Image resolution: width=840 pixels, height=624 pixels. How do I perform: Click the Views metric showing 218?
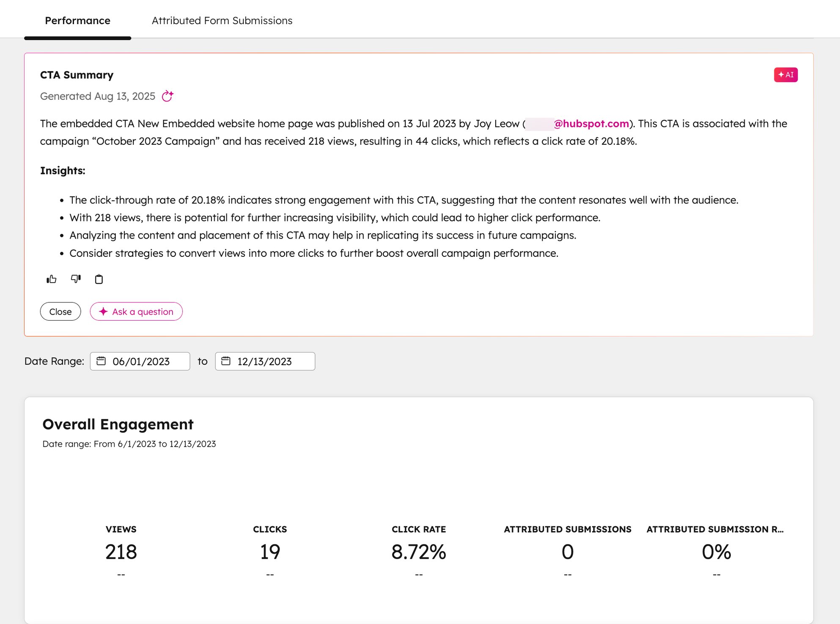click(121, 551)
